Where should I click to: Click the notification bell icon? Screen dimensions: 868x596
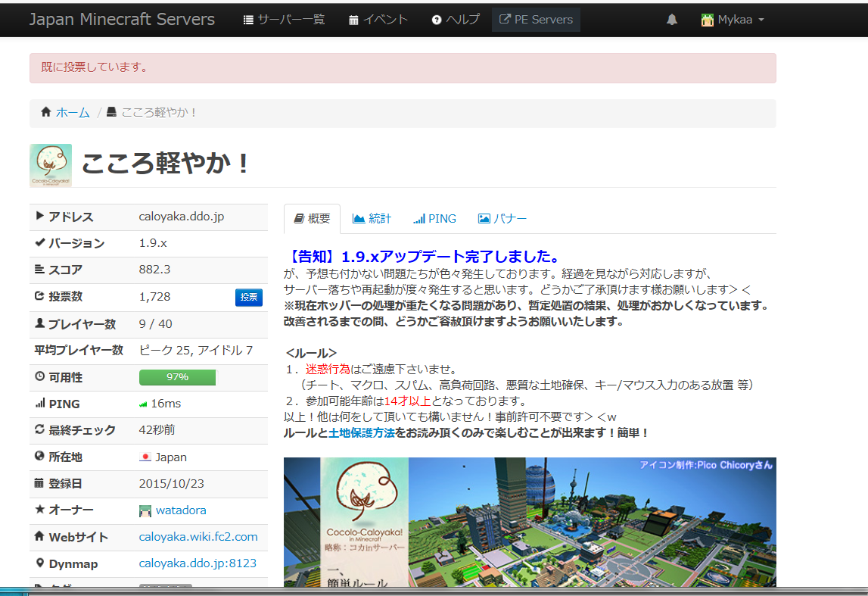671,20
